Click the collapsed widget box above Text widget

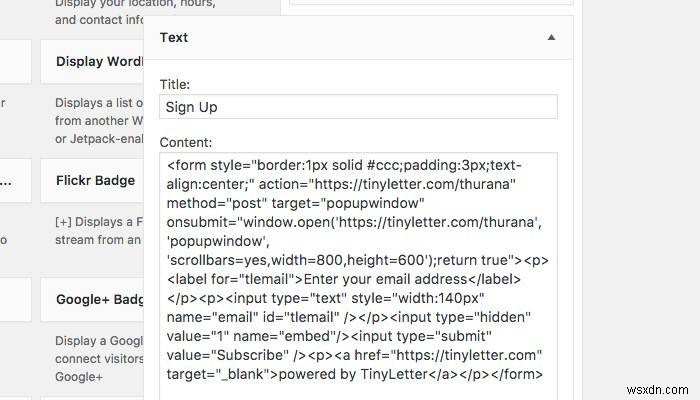tap(430, 3)
